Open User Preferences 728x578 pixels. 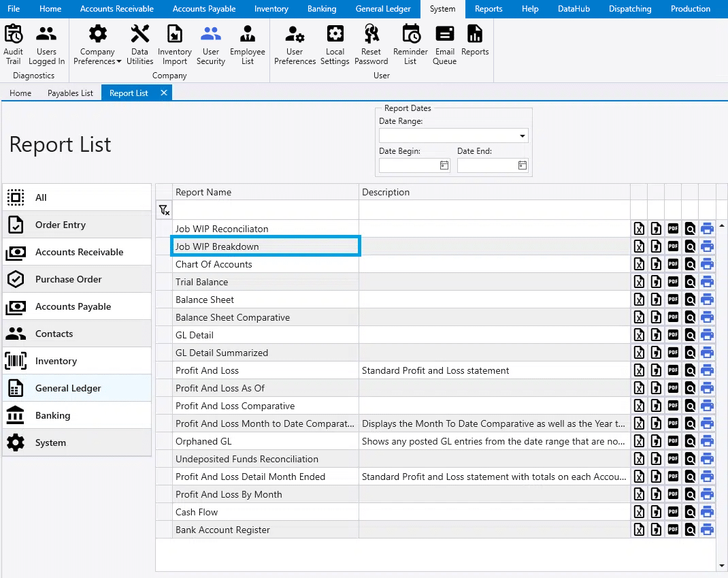295,45
